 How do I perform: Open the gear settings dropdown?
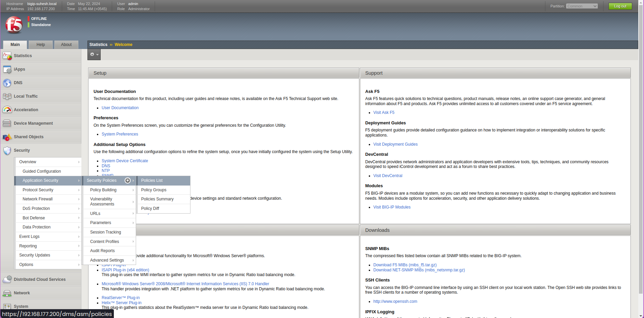tap(94, 54)
